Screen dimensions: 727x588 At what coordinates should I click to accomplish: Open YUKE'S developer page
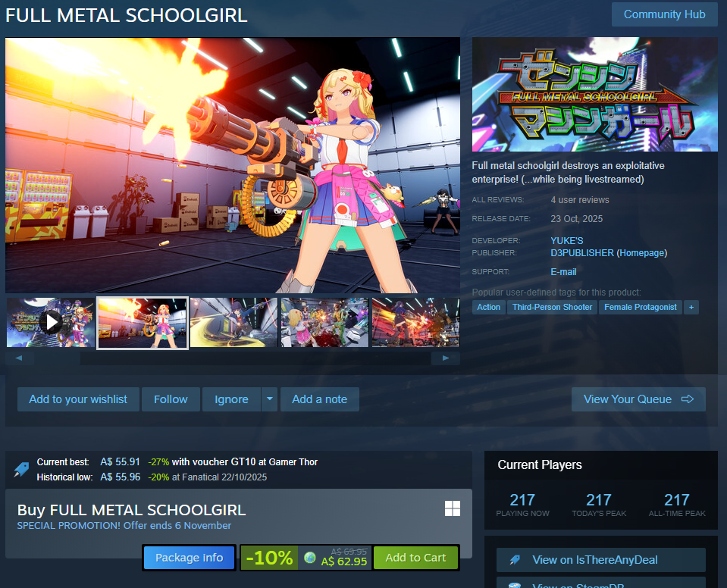(x=566, y=240)
